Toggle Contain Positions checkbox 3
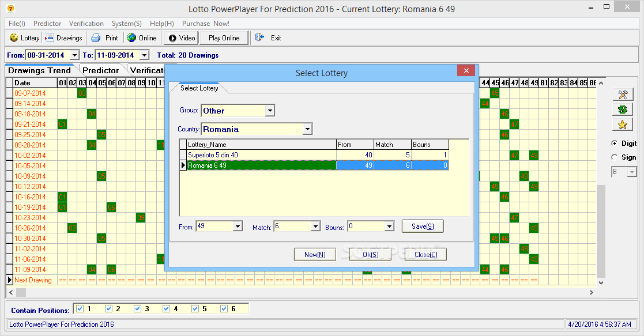This screenshot has width=644, height=336. click(138, 308)
